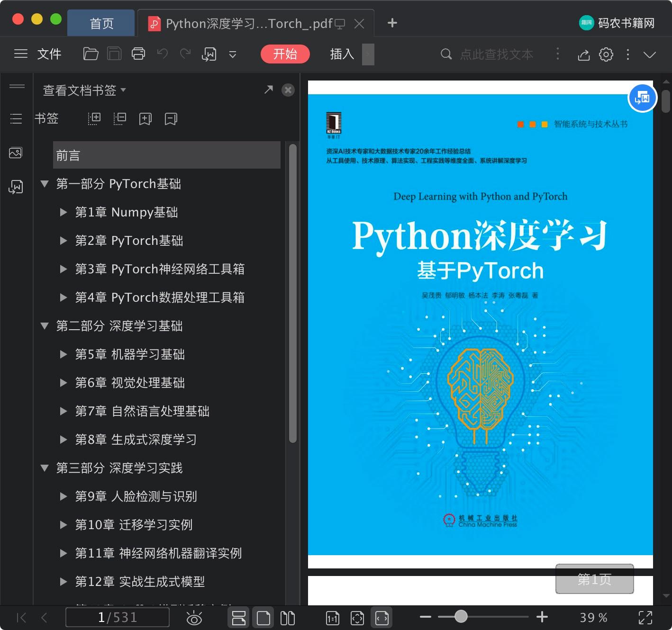Select the Python深度学习 pdf tab

(249, 23)
